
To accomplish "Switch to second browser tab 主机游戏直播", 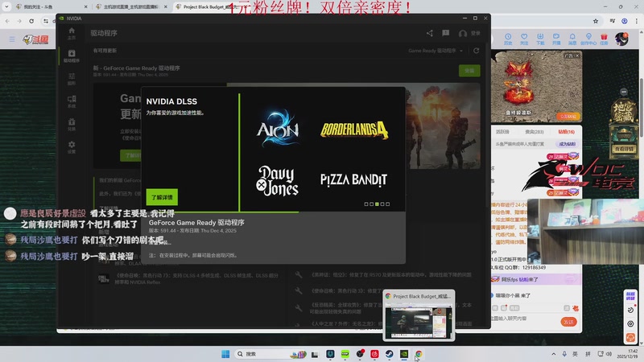I will (x=130, y=7).
